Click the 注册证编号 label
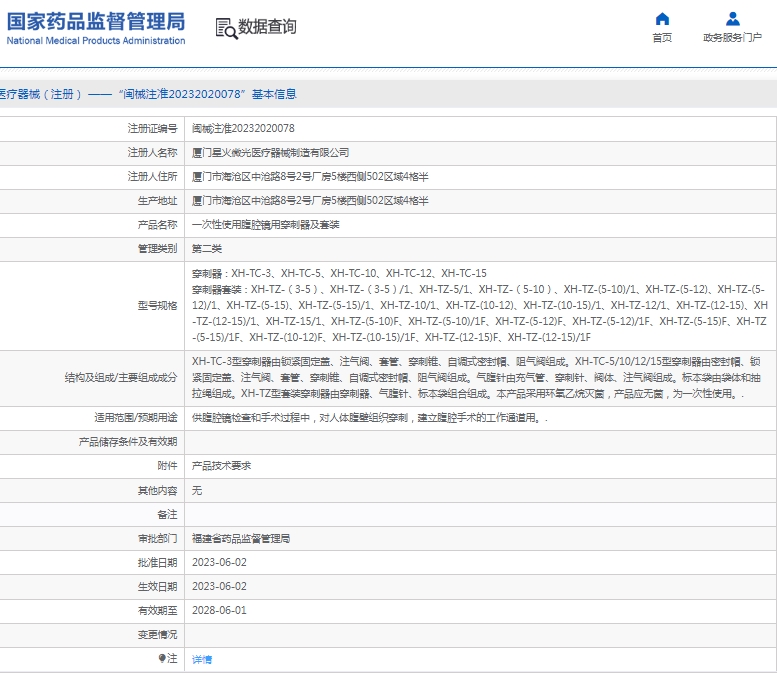This screenshot has height=673, width=777. [152, 128]
